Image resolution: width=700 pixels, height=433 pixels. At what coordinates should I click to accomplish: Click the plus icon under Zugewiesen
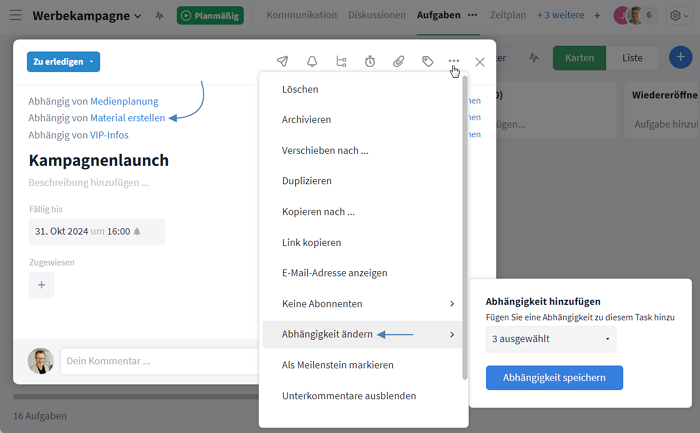click(42, 285)
